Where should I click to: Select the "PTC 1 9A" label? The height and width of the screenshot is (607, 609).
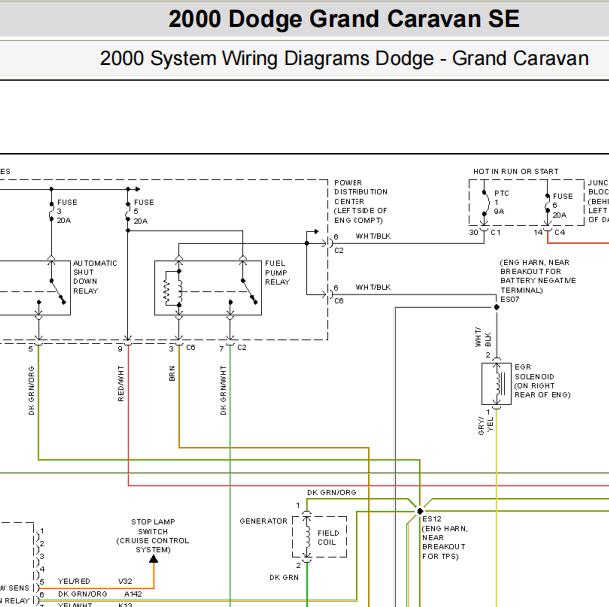point(501,202)
